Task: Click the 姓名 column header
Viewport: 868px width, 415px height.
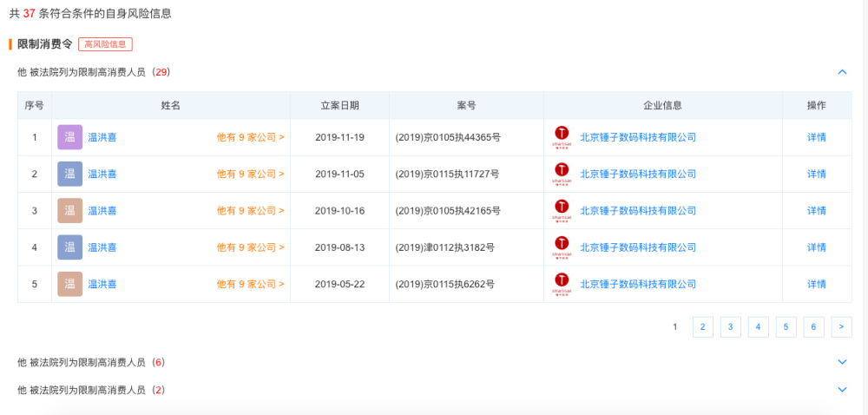Action: (x=170, y=105)
